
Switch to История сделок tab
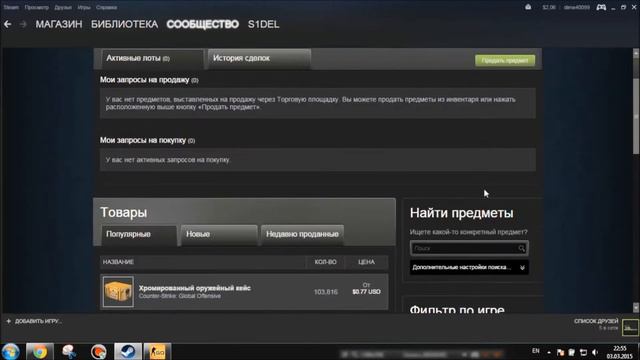click(259, 59)
